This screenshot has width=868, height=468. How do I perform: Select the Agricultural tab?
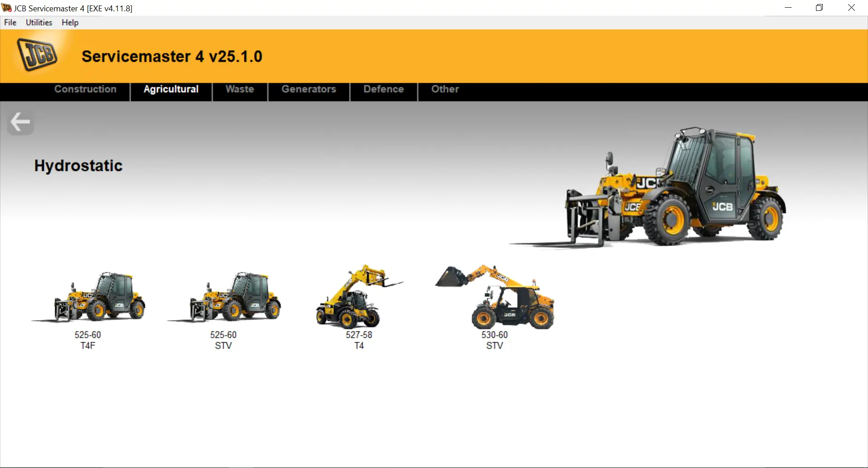171,90
